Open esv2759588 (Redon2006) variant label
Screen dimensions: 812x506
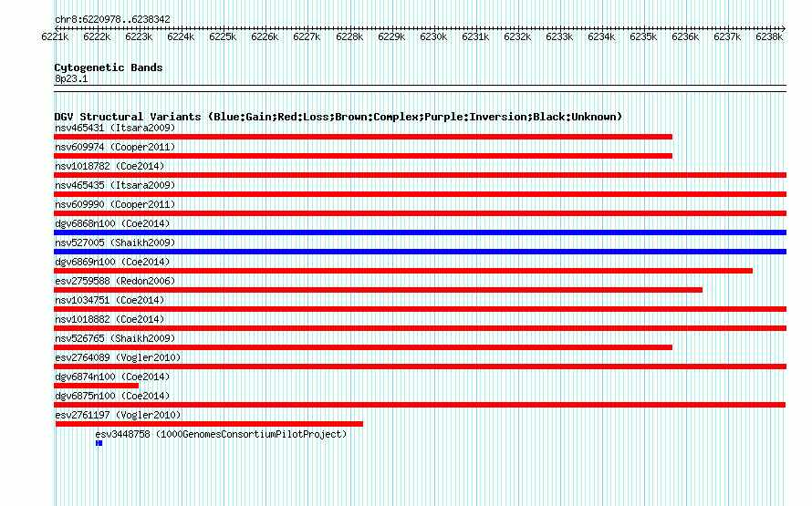tap(115, 281)
